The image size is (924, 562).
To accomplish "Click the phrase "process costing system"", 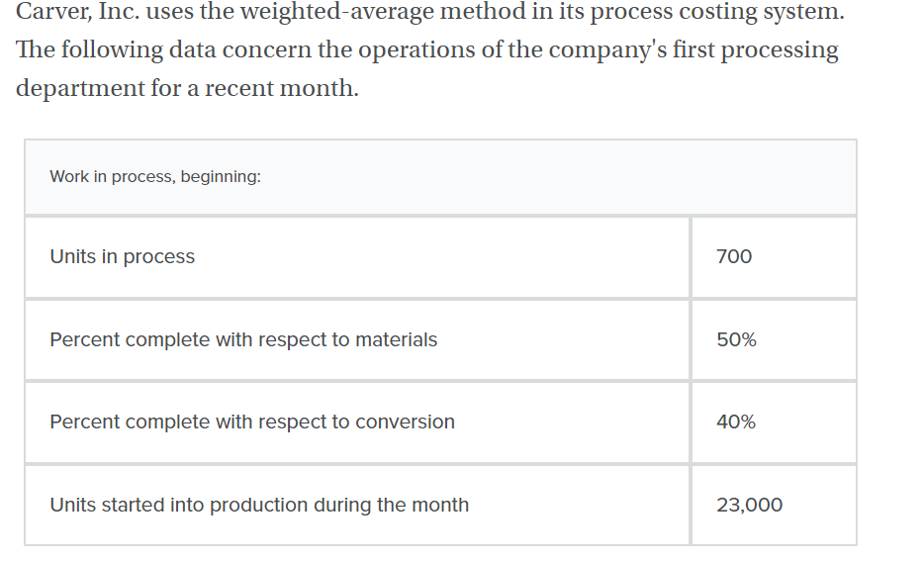I will coord(715,13).
